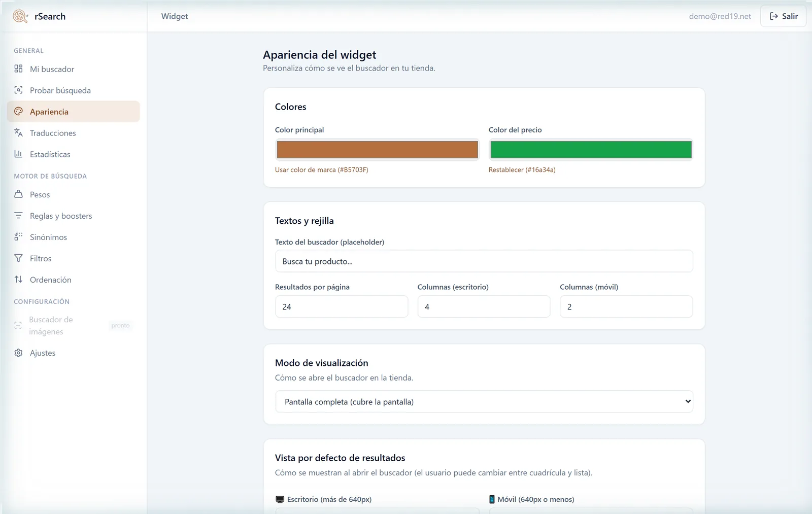
Task: Select the Probar búsqueda scan icon
Action: (x=18, y=90)
